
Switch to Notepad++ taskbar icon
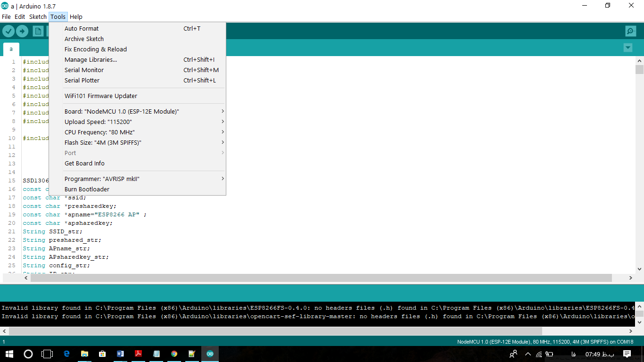(192, 354)
